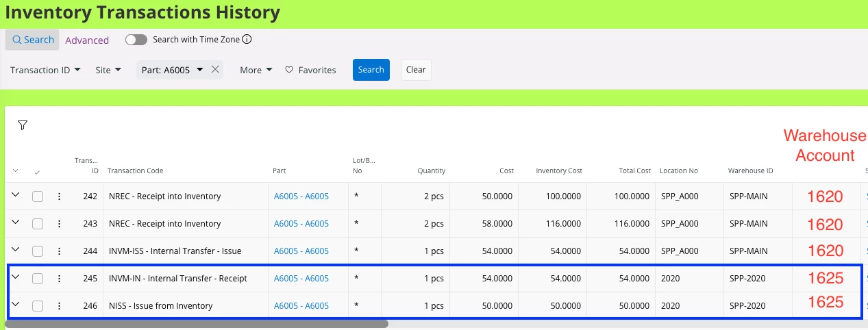Click the horizontal scrollbar under the table

[197, 324]
